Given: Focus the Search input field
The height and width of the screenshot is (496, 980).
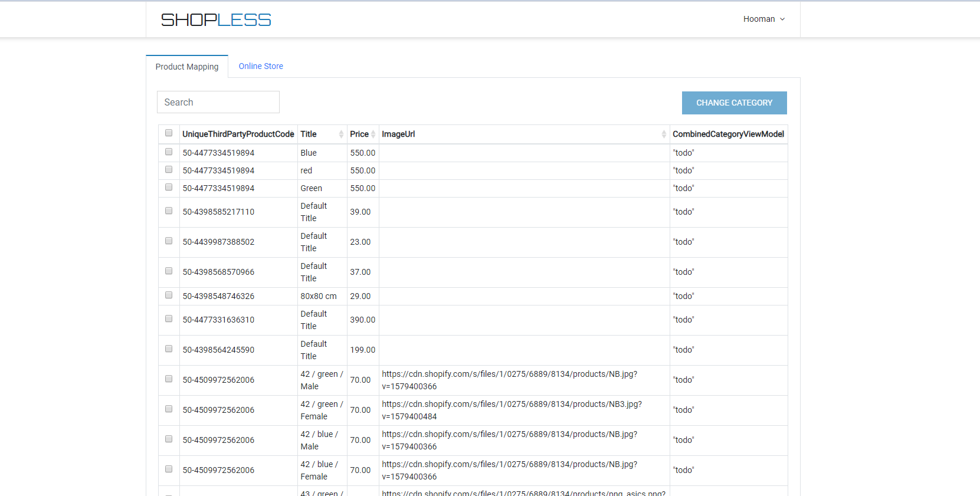Looking at the screenshot, I should (218, 102).
